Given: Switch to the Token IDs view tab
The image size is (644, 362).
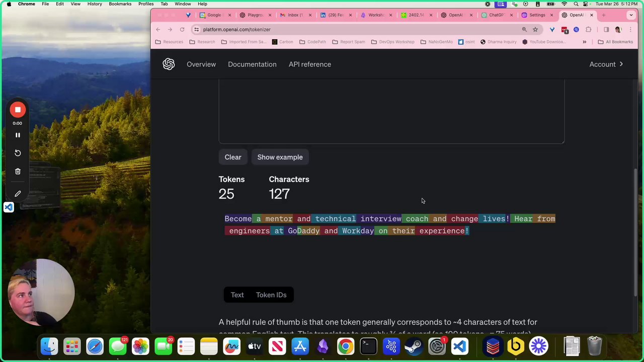Looking at the screenshot, I should pyautogui.click(x=271, y=295).
